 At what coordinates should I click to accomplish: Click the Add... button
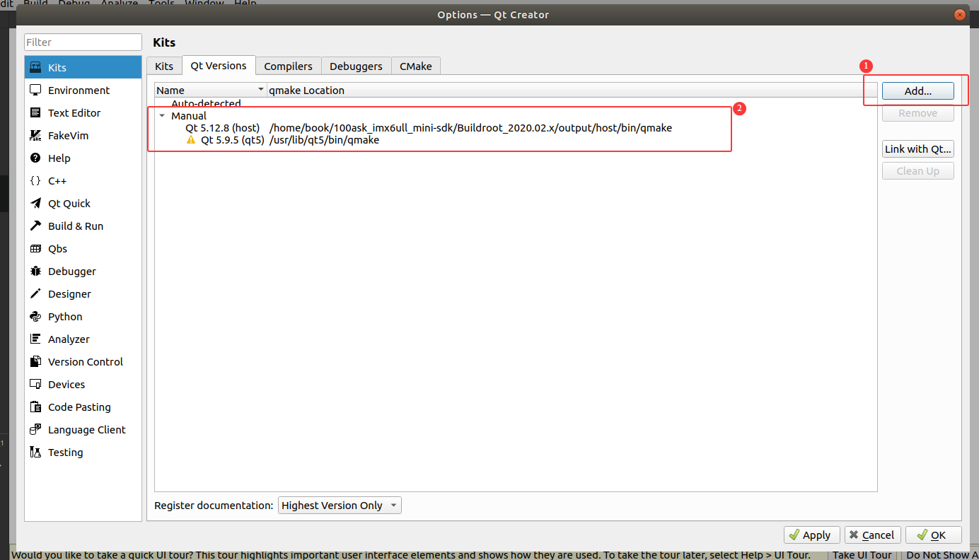coord(917,91)
